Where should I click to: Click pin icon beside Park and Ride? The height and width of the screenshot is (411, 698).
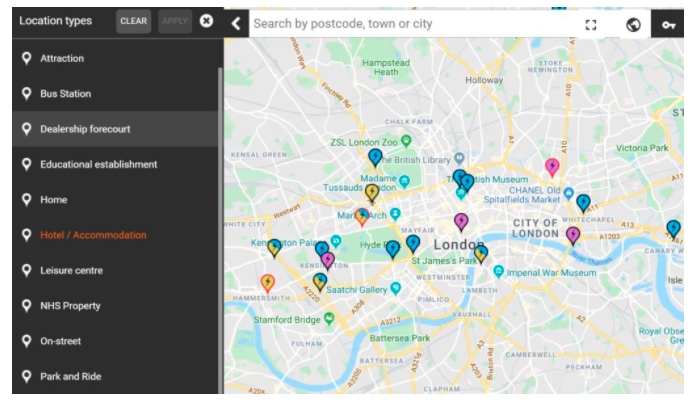[x=27, y=376]
